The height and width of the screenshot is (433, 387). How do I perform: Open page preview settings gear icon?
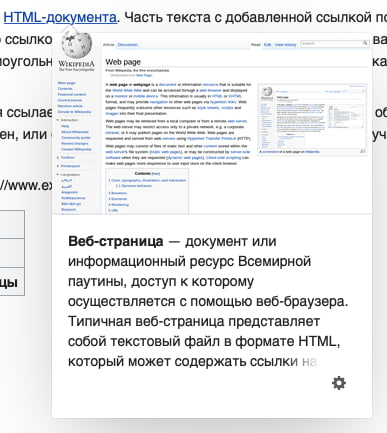click(x=339, y=383)
